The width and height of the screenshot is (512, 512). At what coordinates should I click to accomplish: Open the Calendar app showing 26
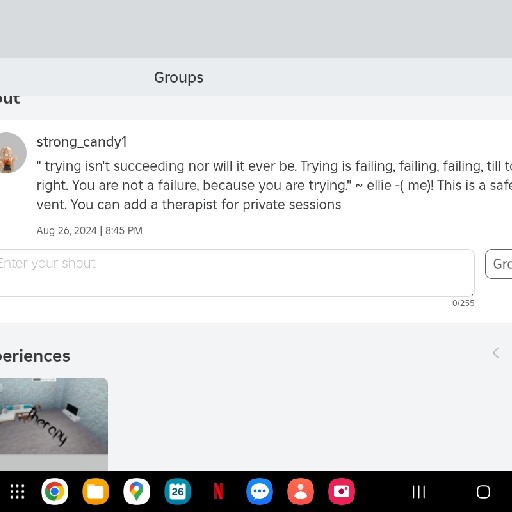tap(178, 491)
